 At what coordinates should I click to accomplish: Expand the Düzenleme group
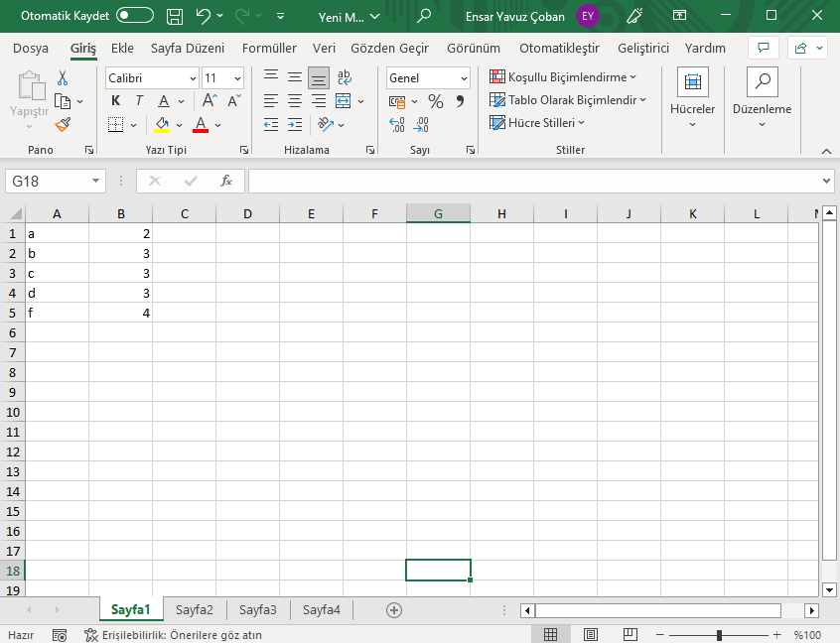click(x=762, y=98)
